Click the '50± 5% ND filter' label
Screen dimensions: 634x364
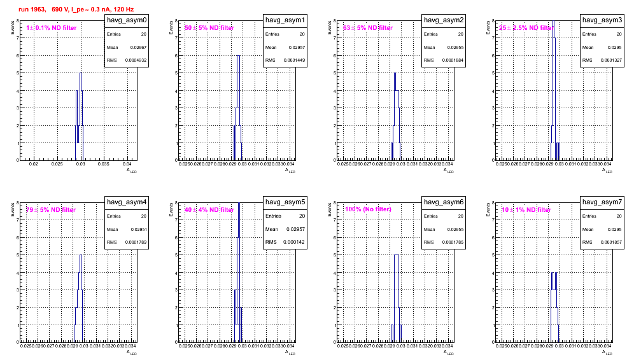click(209, 28)
